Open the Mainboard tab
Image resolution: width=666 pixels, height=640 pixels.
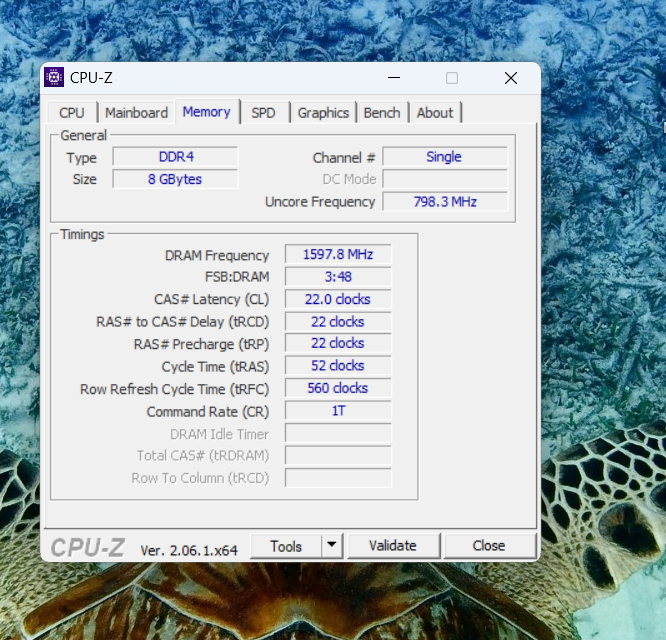[136, 113]
